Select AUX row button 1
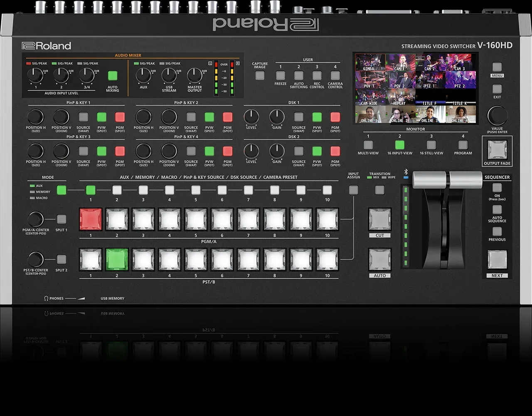The image size is (532, 416). (91, 190)
